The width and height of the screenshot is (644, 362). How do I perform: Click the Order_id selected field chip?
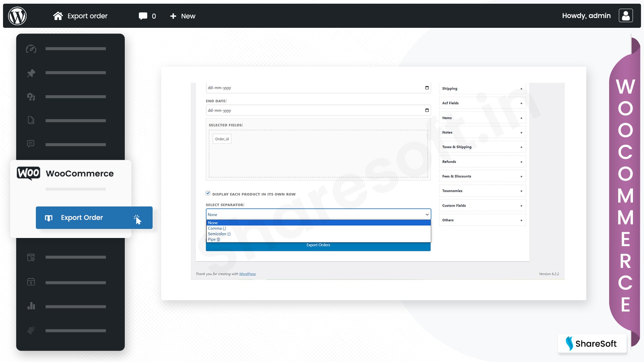pyautogui.click(x=222, y=139)
